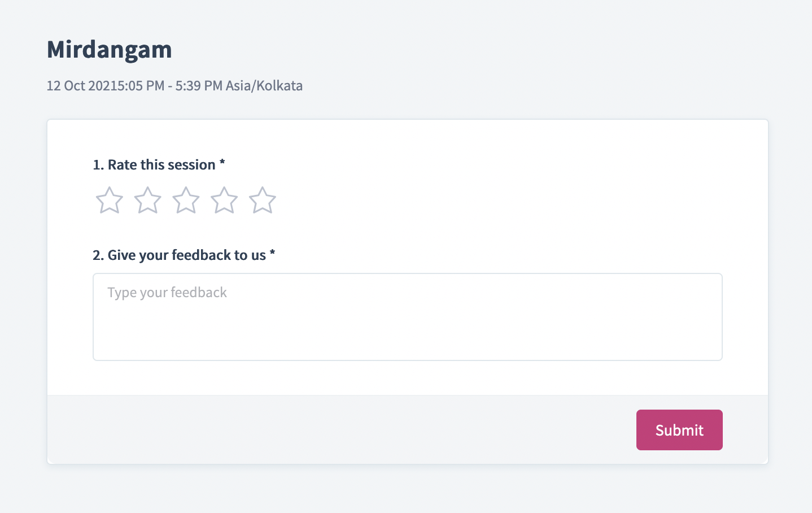Click question number 2 of the form
This screenshot has width=812, height=513.
[98, 255]
